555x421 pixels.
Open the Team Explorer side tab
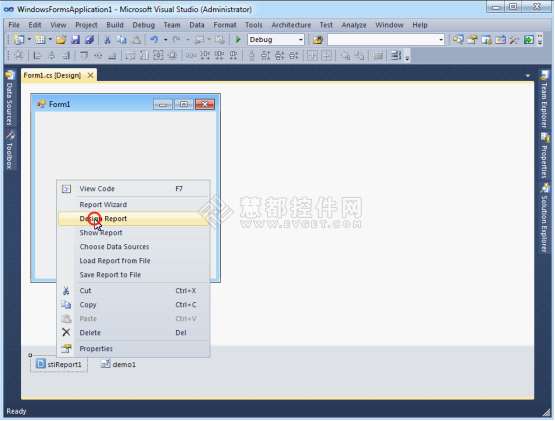[x=544, y=99]
